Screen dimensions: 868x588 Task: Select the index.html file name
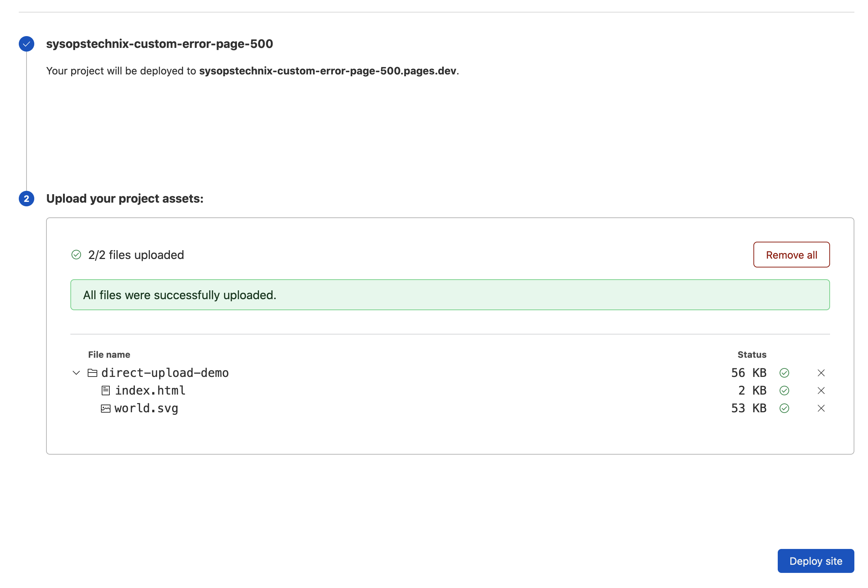pyautogui.click(x=150, y=391)
